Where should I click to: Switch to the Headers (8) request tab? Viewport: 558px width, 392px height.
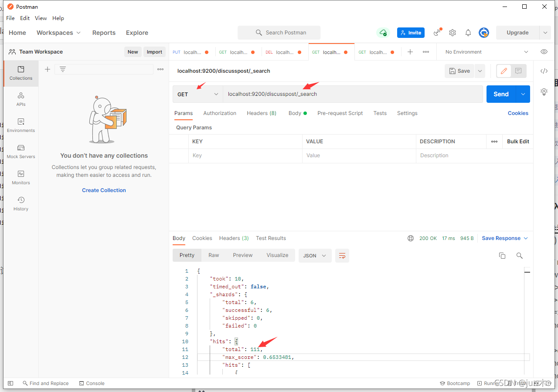262,113
